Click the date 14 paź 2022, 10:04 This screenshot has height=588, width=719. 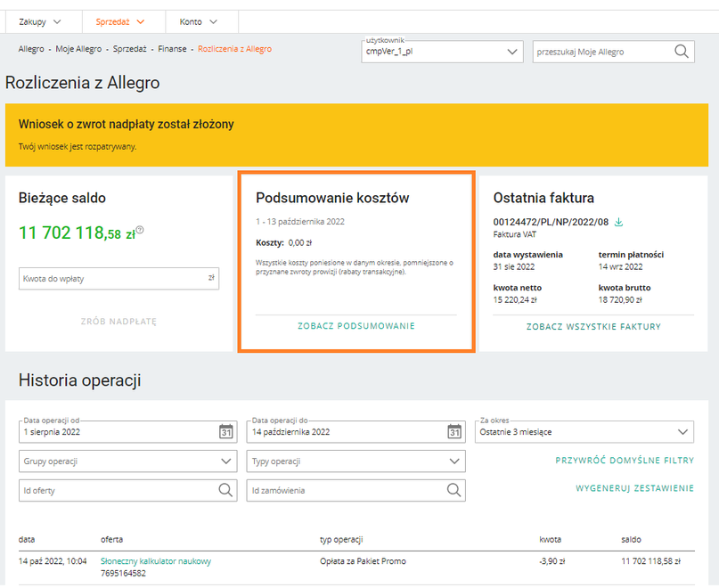click(x=53, y=561)
